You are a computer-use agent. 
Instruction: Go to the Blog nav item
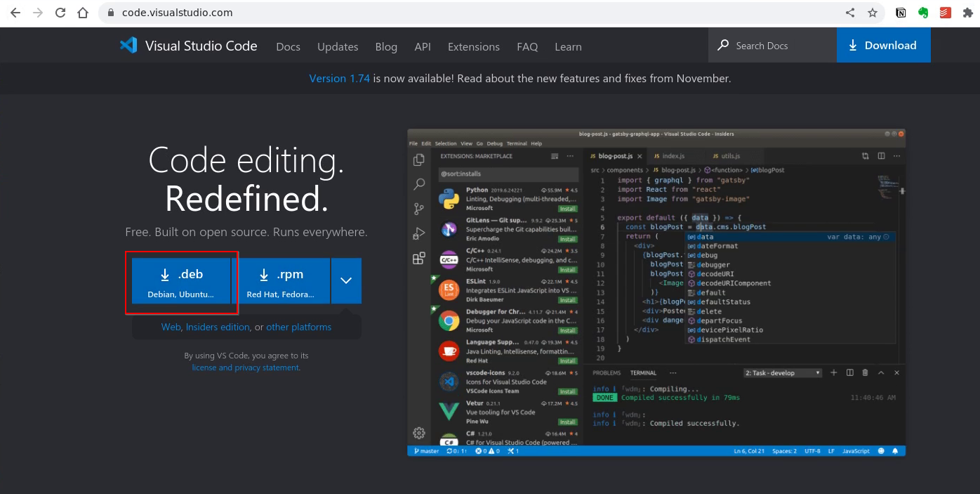coord(386,46)
